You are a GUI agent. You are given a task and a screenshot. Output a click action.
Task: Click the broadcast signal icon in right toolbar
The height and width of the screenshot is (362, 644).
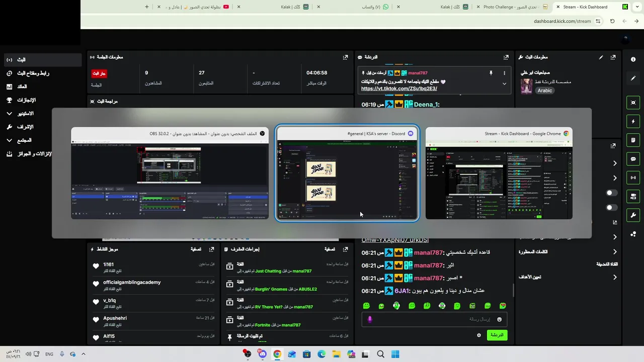(633, 177)
